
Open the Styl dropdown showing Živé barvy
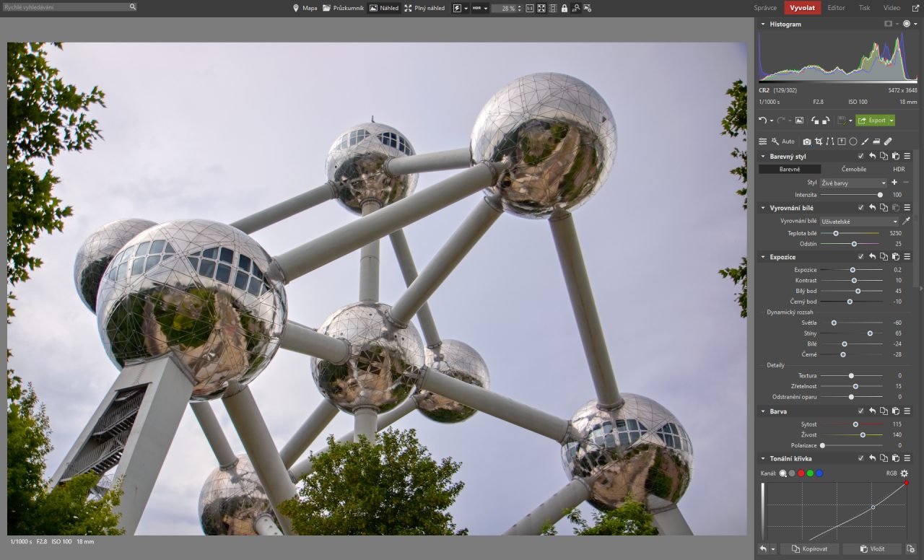pyautogui.click(x=853, y=183)
